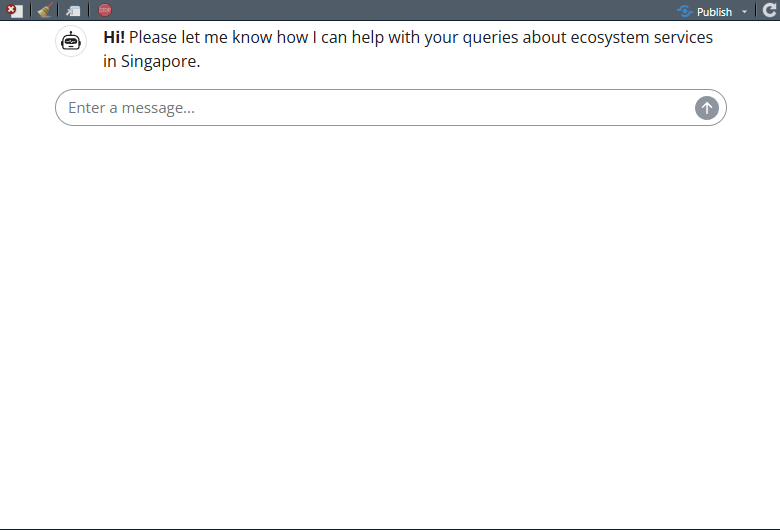Image resolution: width=780 pixels, height=530 pixels.
Task: Remove the current viewer item
Action: (x=15, y=11)
